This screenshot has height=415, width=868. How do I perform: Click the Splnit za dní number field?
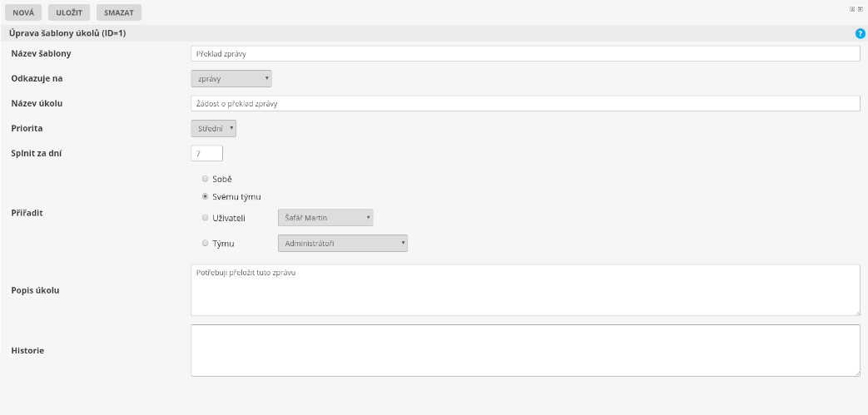pyautogui.click(x=206, y=153)
